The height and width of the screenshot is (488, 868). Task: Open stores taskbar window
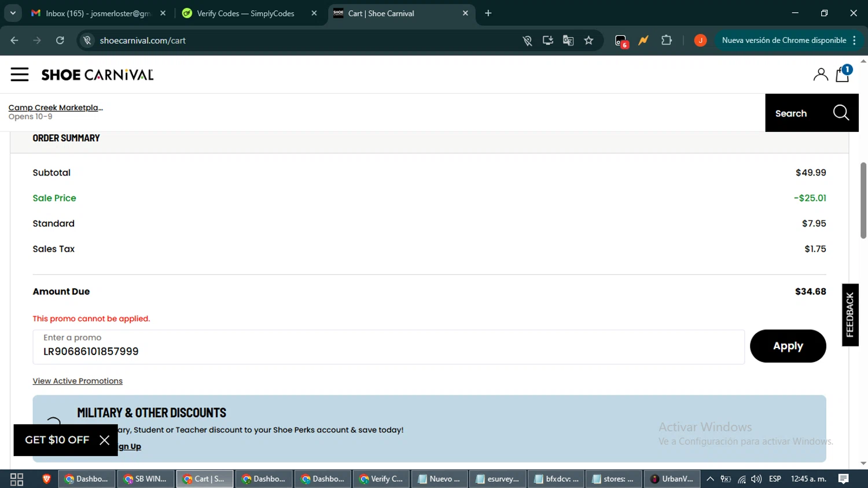tap(614, 479)
